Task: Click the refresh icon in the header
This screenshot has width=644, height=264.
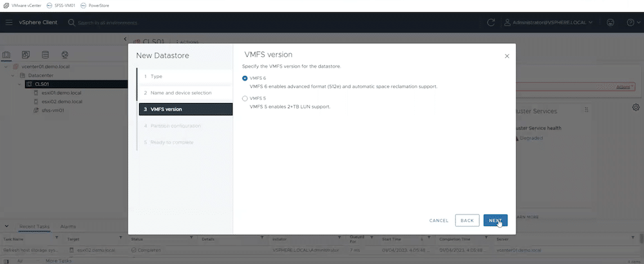Action: click(x=491, y=23)
